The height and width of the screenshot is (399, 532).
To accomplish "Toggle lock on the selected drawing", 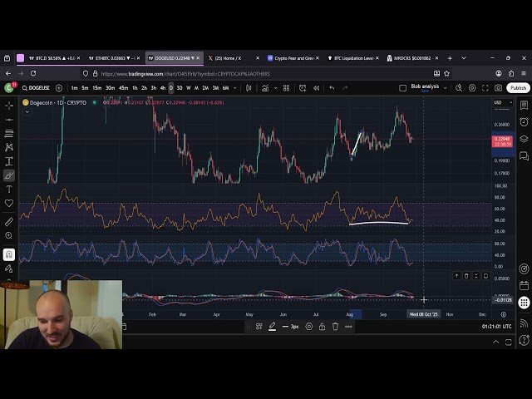I will 322,327.
